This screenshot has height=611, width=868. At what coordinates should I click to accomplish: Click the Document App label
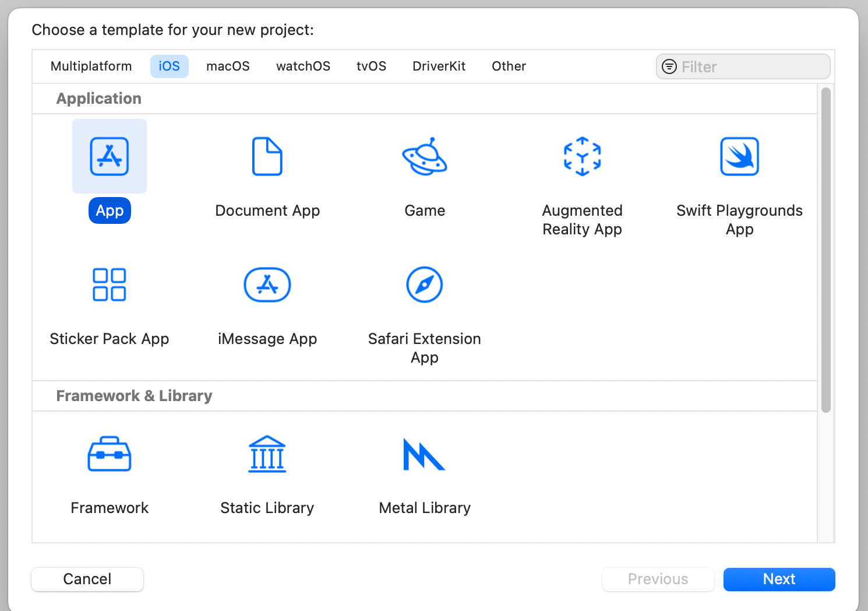[x=267, y=210]
